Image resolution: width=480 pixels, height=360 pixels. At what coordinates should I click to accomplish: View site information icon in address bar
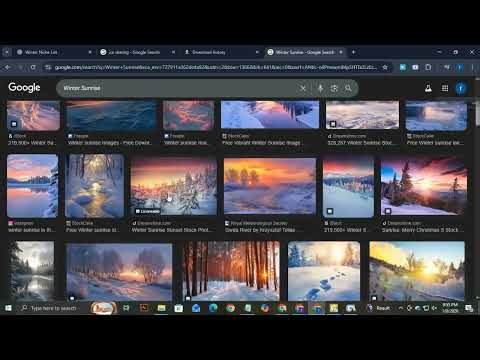click(48, 67)
